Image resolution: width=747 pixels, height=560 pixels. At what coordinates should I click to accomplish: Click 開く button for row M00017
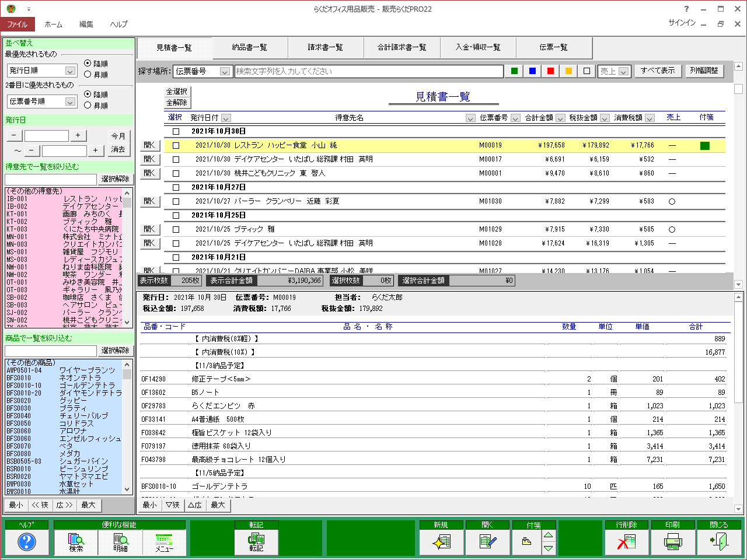pos(149,159)
